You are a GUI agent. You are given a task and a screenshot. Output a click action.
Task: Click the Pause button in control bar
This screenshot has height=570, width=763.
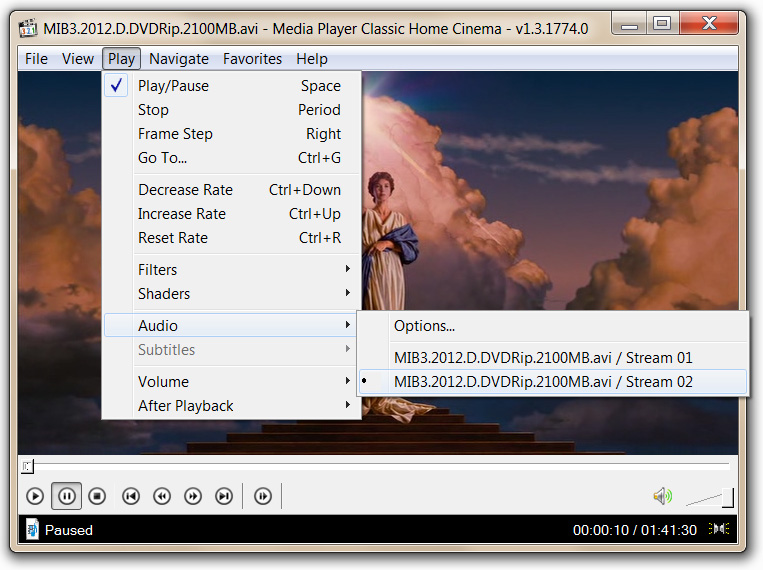67,496
